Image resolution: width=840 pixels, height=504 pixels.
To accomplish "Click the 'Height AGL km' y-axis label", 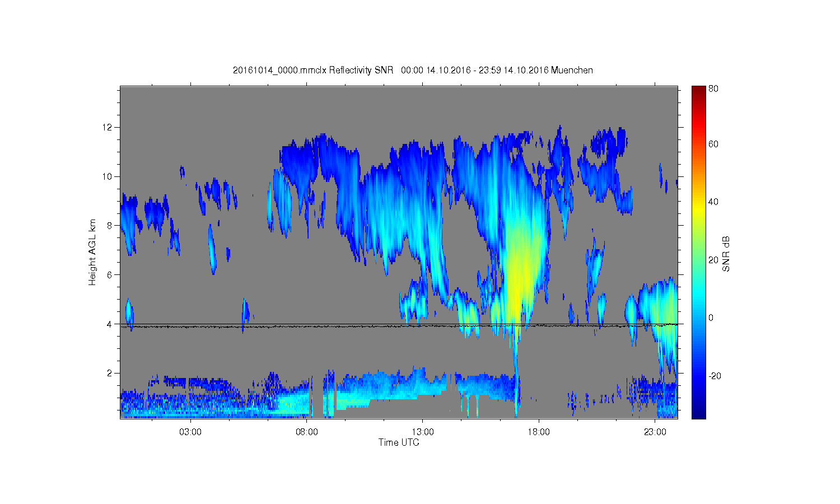I will (92, 252).
